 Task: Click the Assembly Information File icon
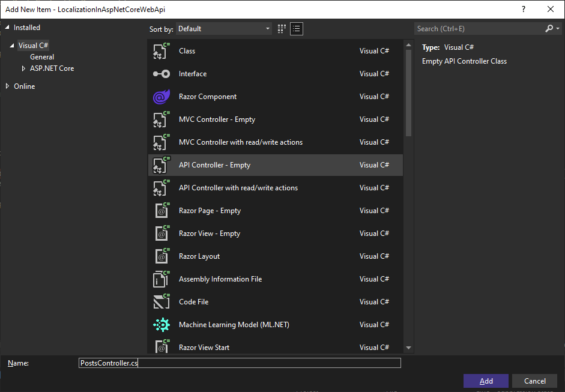point(161,279)
